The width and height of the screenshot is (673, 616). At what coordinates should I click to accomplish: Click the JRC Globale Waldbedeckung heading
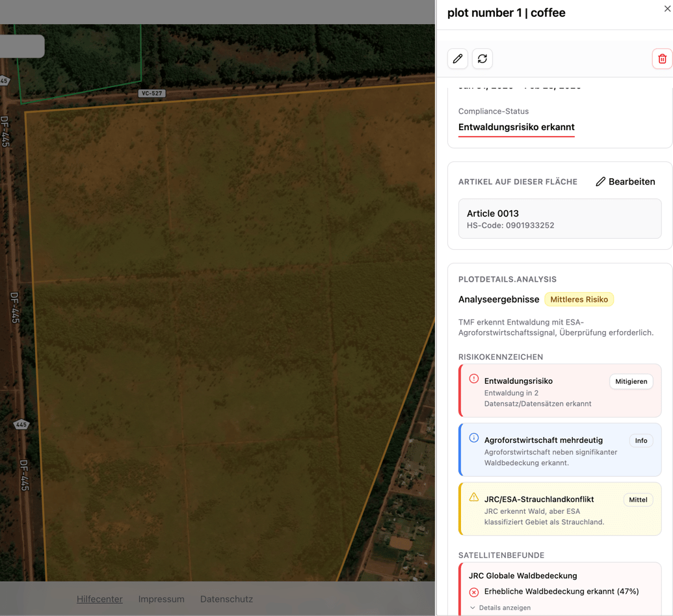tap(523, 576)
